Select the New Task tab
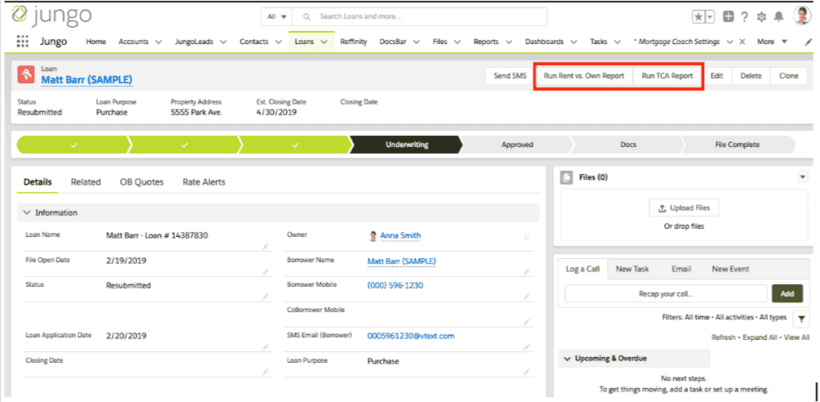This screenshot has height=402, width=820. point(632,269)
